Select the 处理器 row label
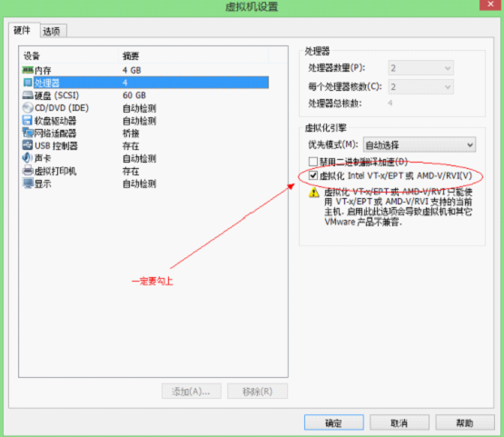504x437 pixels. [47, 83]
